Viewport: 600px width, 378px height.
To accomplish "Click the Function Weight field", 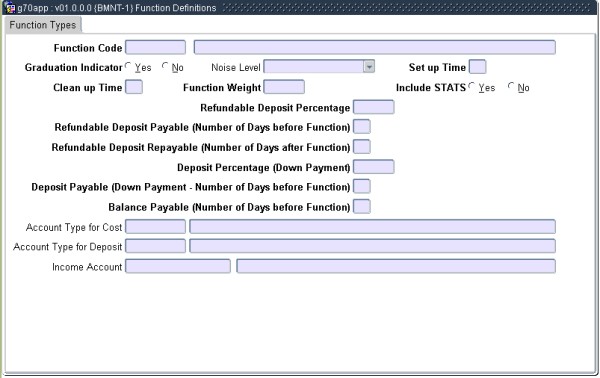I will pos(284,87).
